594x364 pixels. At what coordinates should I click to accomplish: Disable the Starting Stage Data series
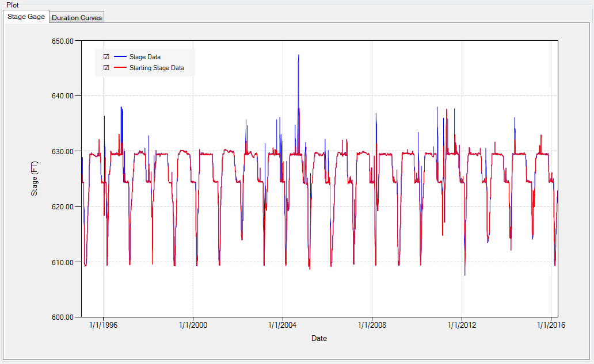point(106,68)
